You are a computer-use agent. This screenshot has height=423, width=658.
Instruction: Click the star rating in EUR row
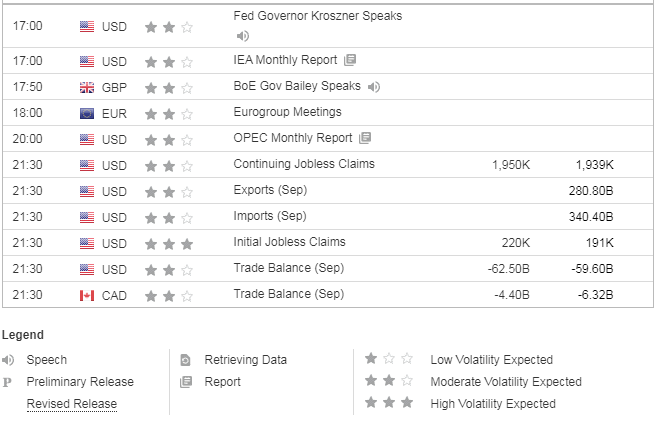169,114
